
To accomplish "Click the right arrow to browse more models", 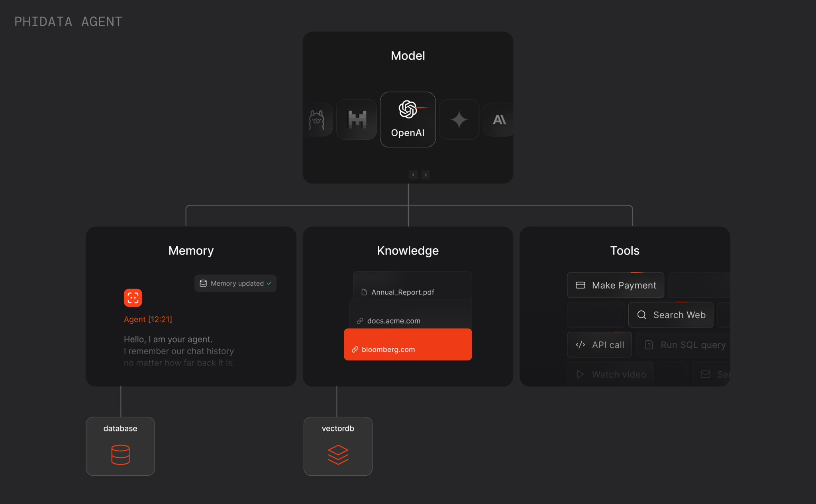I will [x=426, y=175].
